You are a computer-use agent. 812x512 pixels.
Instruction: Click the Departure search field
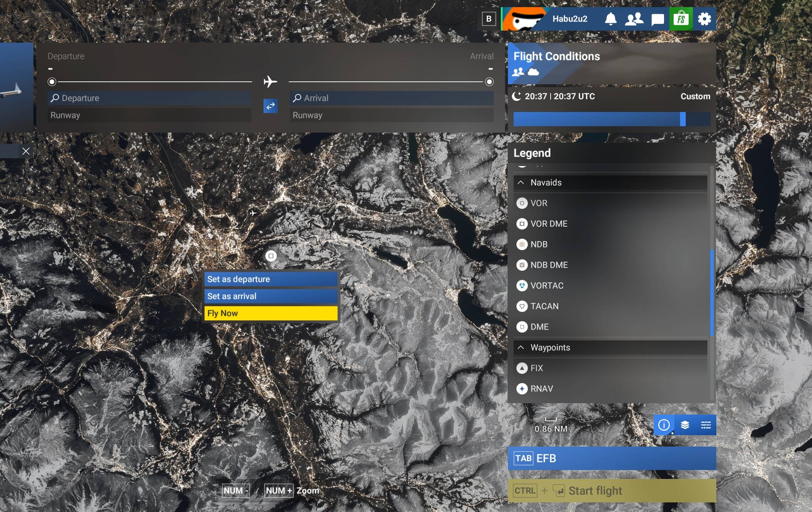tap(149, 98)
